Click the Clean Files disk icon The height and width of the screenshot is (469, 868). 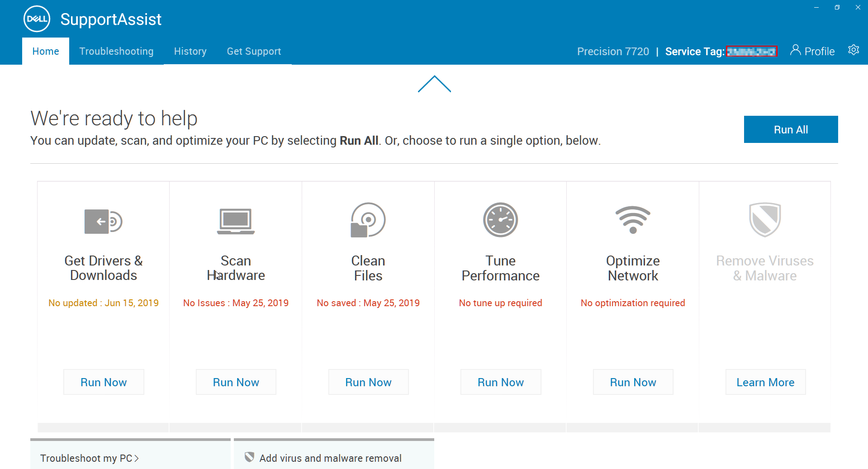[x=368, y=220]
